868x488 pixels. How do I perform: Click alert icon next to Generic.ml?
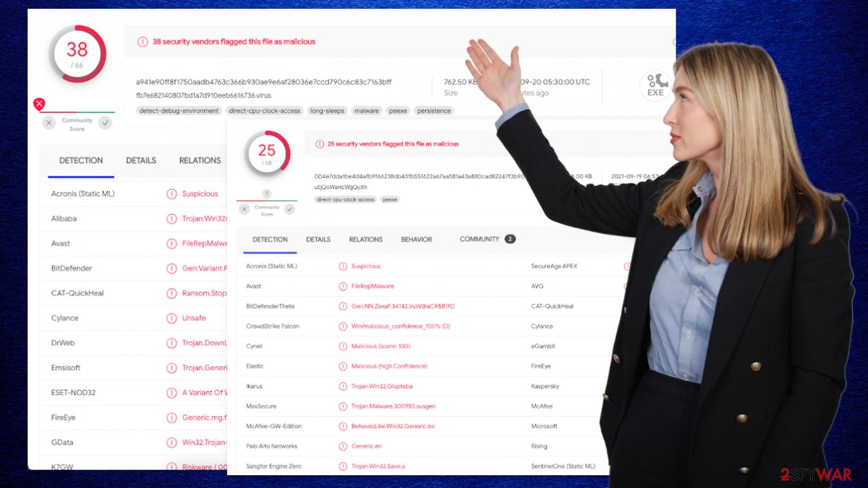343,446
